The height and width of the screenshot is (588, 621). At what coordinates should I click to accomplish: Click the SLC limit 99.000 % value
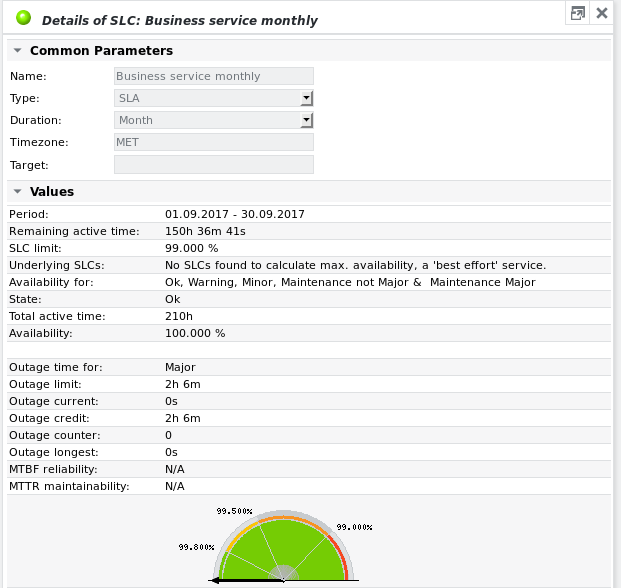point(191,248)
